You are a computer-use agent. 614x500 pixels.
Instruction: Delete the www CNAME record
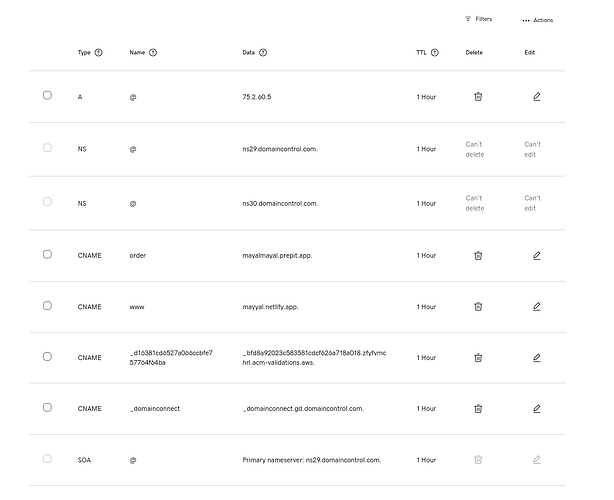[x=478, y=306]
